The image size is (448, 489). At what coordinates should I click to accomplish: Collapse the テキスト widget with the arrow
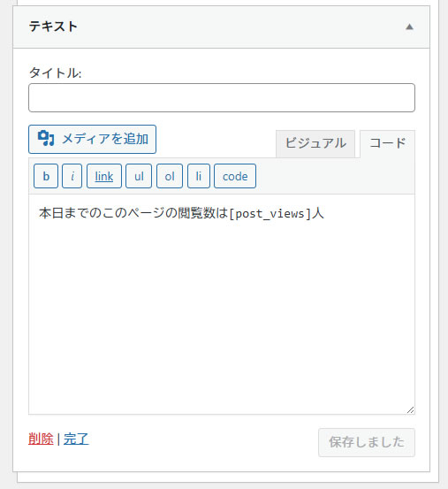(x=409, y=27)
